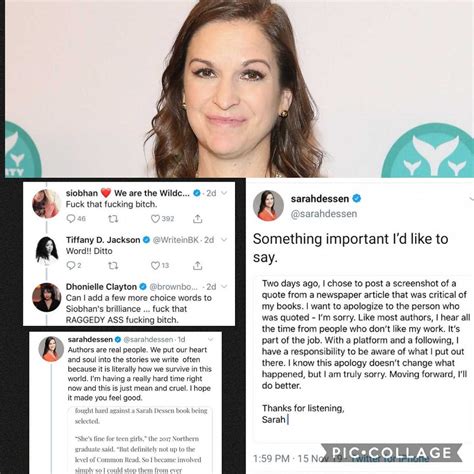Open chevron menu on Dhonielle Clayton's tweet

(224, 286)
